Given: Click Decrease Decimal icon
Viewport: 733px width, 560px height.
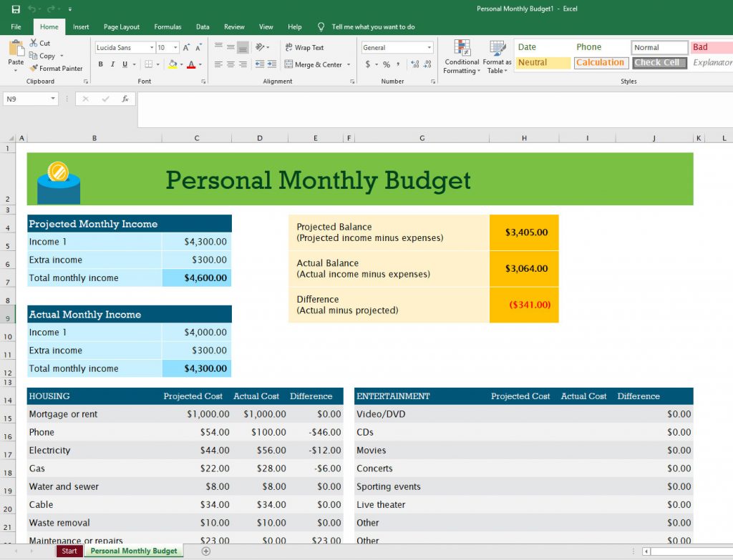Looking at the screenshot, I should pos(427,64).
